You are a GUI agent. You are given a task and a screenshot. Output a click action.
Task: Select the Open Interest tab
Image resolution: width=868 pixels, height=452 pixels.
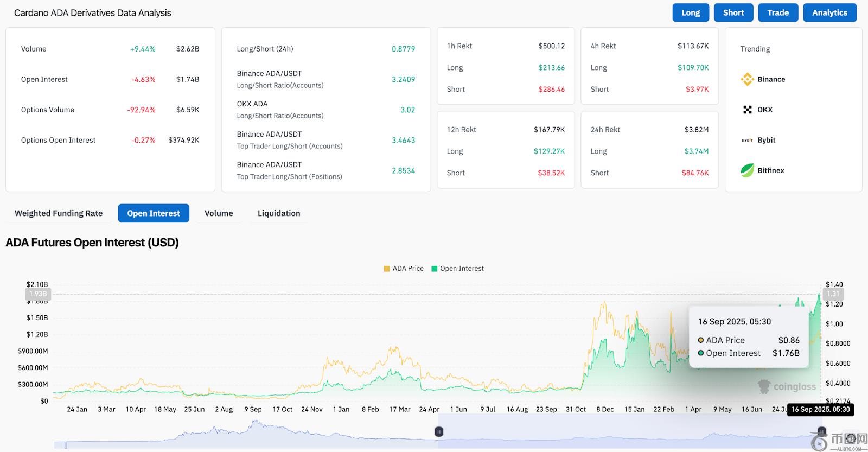pyautogui.click(x=154, y=213)
